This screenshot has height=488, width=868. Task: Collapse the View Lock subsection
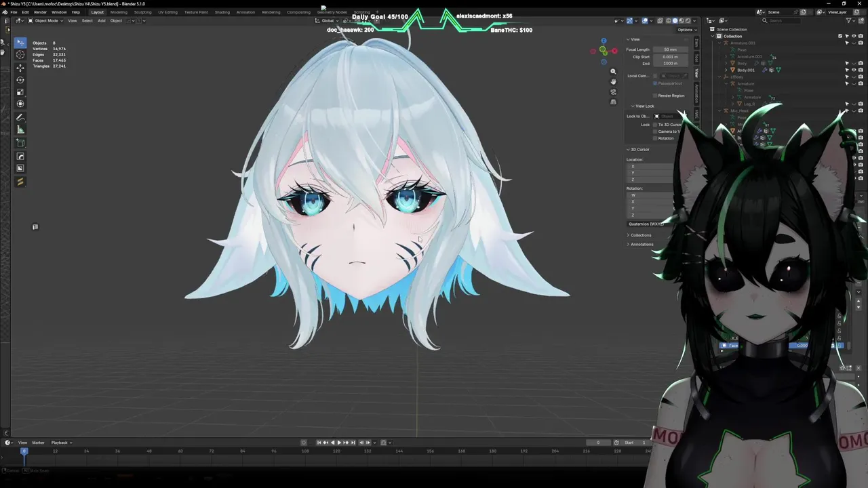click(x=643, y=106)
